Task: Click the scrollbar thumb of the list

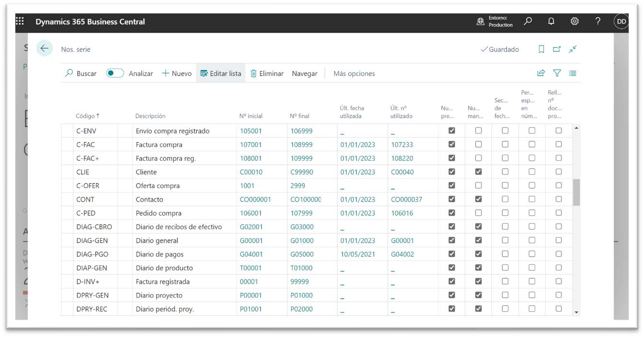Action: click(576, 193)
